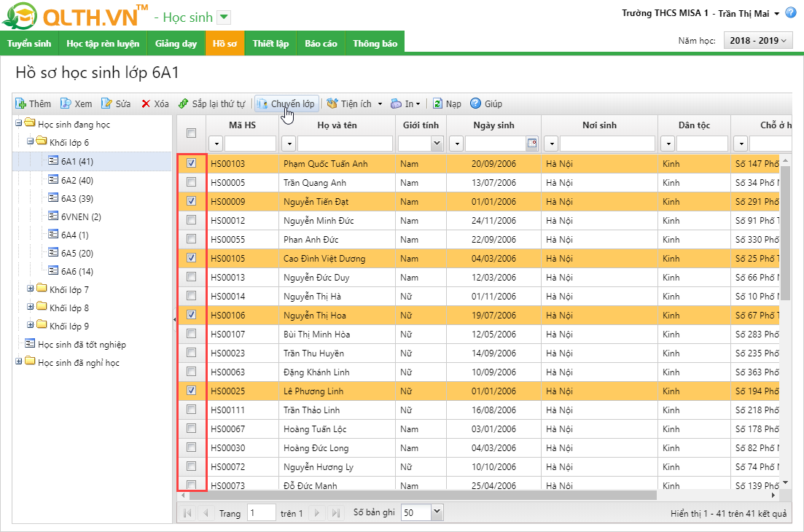804x532 pixels.
Task: Check the box for Trần Quang Anh
Action: tap(191, 182)
